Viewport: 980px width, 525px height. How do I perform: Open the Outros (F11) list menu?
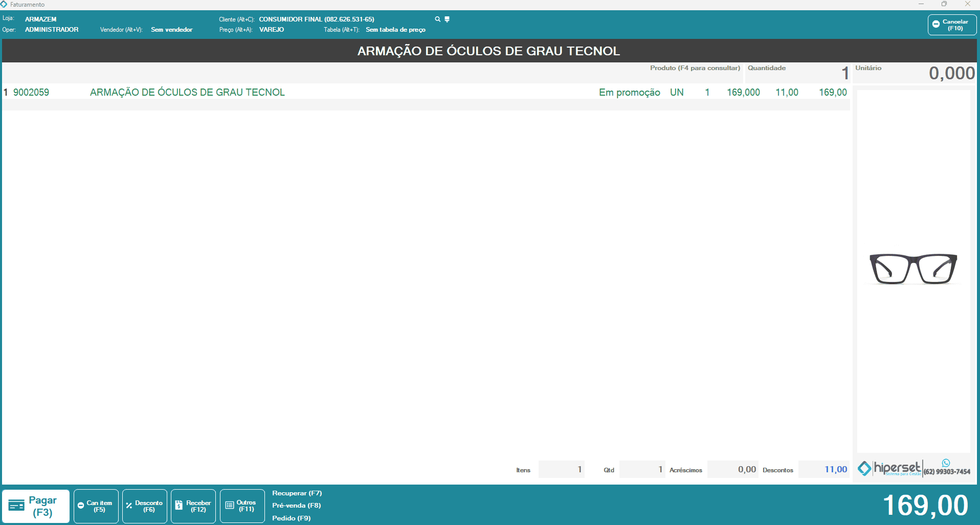242,506
